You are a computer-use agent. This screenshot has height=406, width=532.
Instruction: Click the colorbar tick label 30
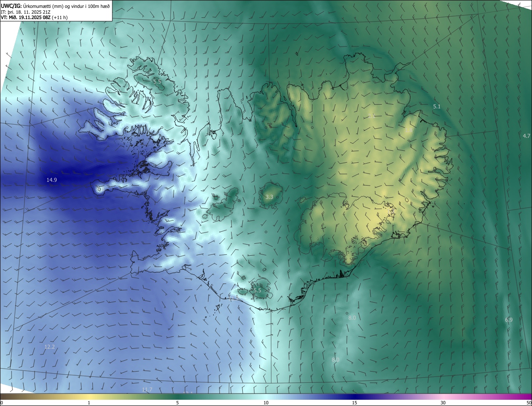click(443, 403)
